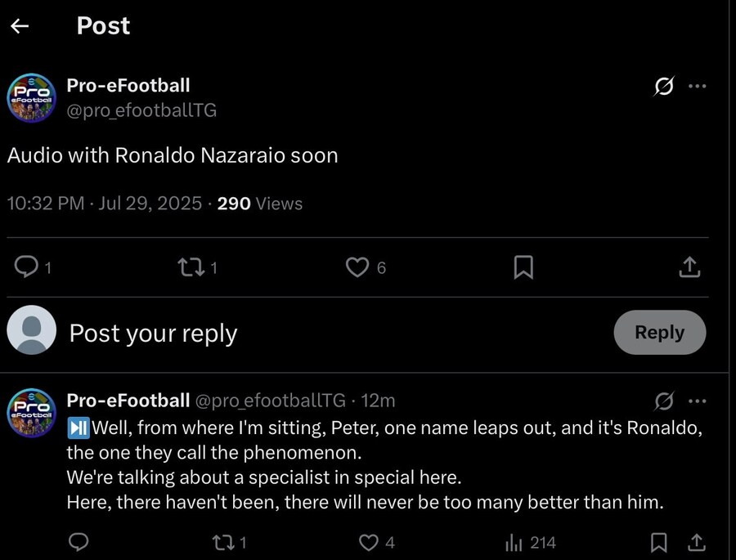Open more options on main post
The width and height of the screenshot is (736, 560).
[697, 86]
